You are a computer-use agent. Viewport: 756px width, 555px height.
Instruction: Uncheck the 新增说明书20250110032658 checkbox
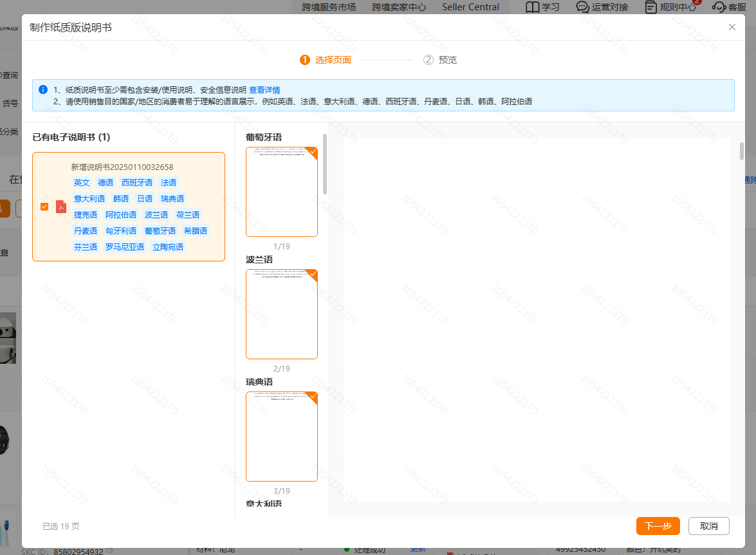tap(44, 207)
